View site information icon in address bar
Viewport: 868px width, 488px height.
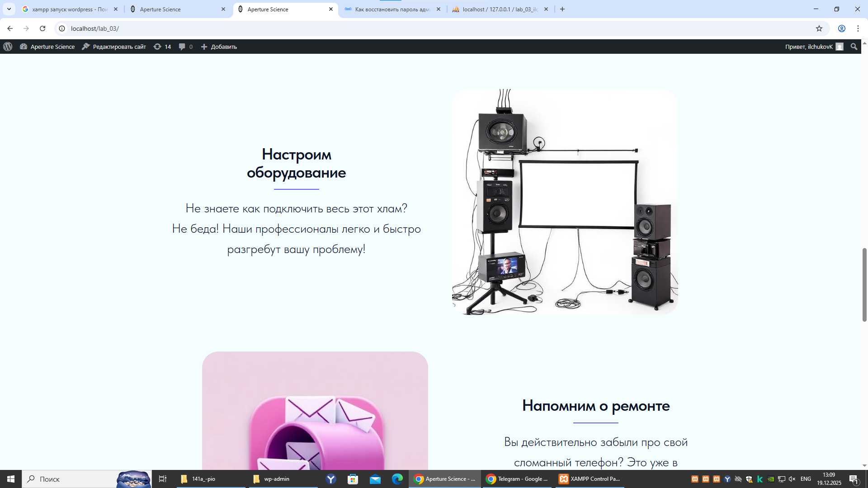pos(62,28)
